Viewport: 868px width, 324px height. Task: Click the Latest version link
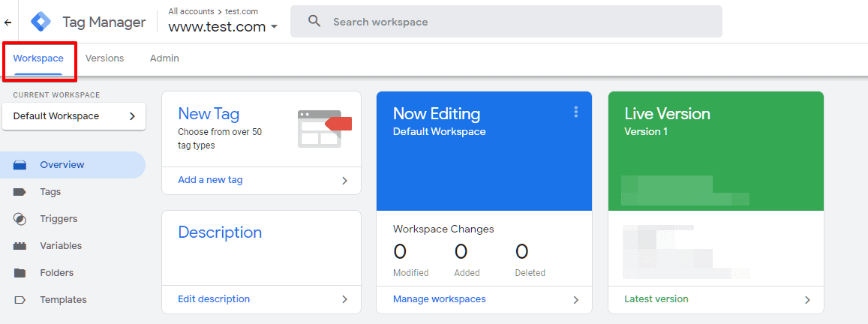pyautogui.click(x=656, y=299)
